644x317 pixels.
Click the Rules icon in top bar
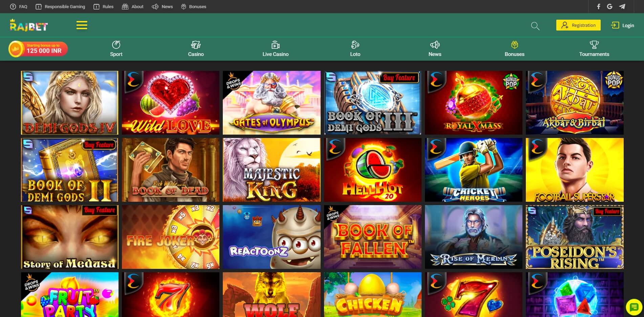[96, 6]
